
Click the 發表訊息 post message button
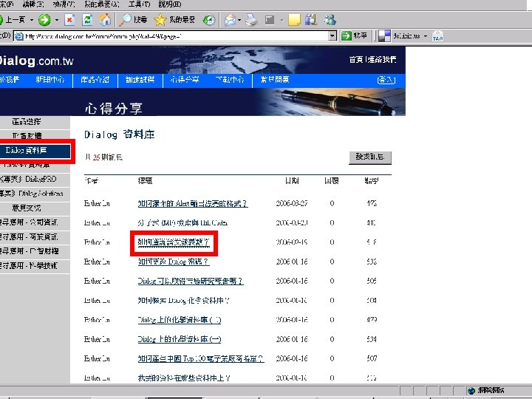click(370, 157)
